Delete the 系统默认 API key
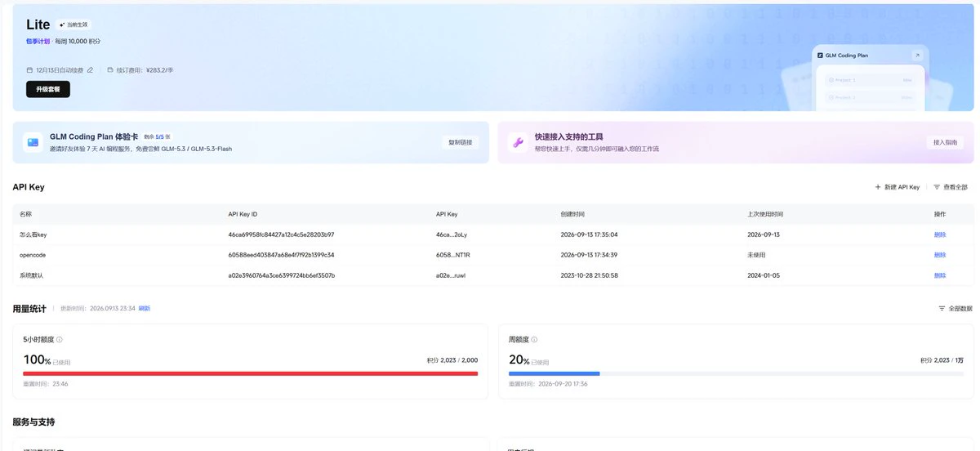The height and width of the screenshot is (451, 980). pyautogui.click(x=940, y=275)
